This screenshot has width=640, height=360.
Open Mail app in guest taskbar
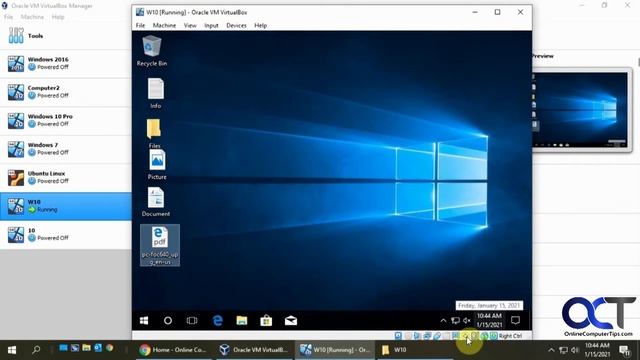[291, 320]
